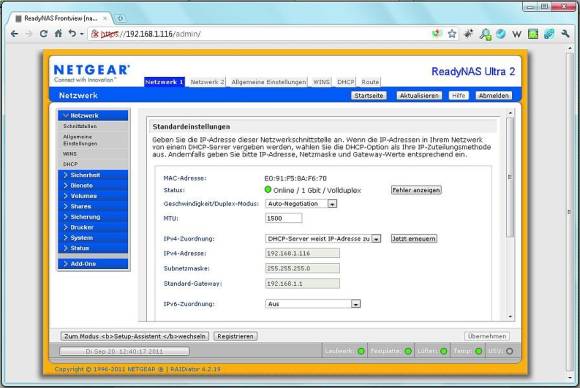Open the IPv4-Zuordnung dropdown
The image size is (580, 388).
pos(323,239)
